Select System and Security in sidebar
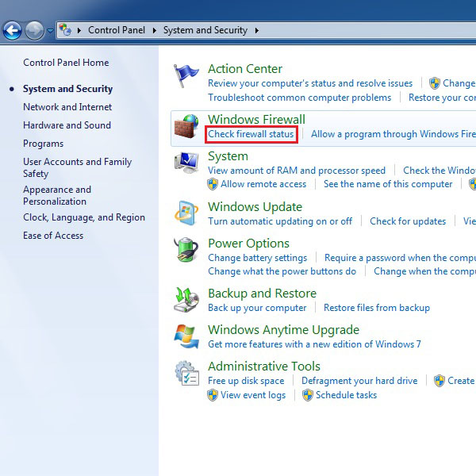Viewport: 476px width, 476px height. tap(67, 89)
